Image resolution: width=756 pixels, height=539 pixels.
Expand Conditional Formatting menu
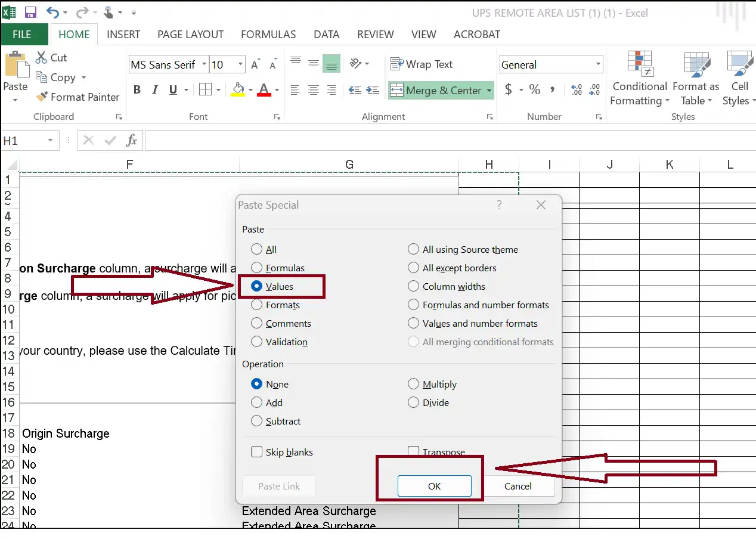click(640, 79)
